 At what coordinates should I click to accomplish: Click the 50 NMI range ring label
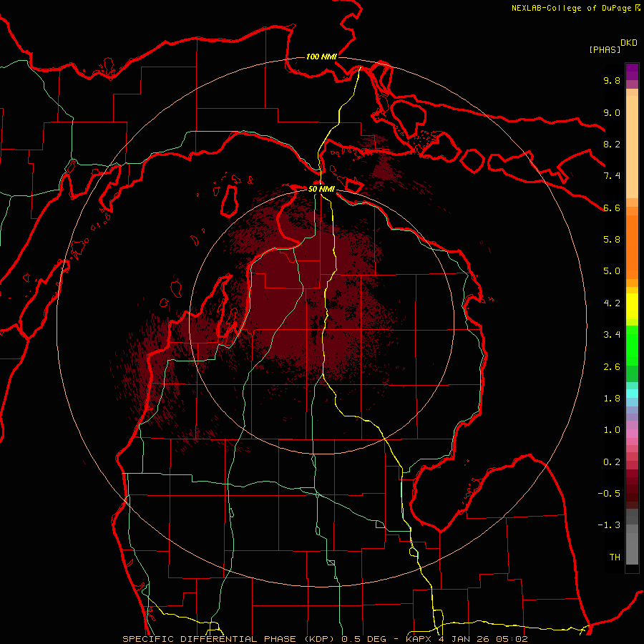click(x=321, y=189)
